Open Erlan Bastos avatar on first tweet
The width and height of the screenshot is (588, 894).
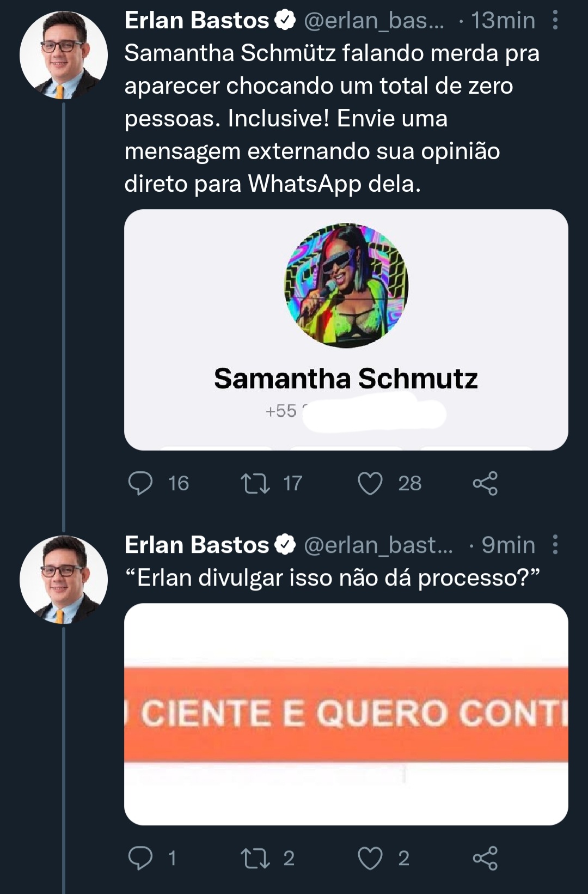click(x=63, y=55)
